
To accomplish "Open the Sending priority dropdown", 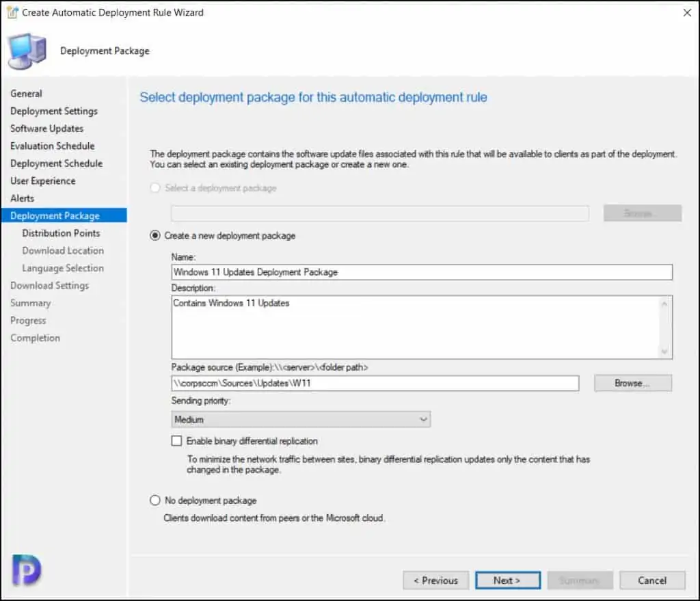I will [301, 419].
